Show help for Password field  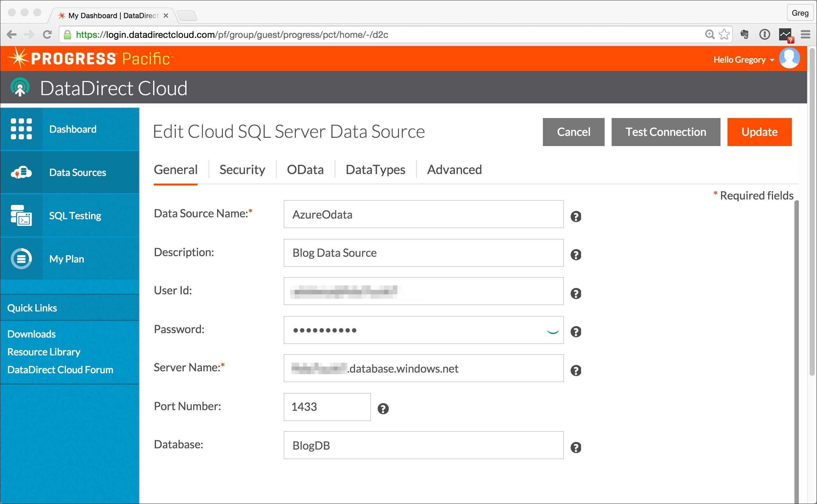(x=576, y=332)
